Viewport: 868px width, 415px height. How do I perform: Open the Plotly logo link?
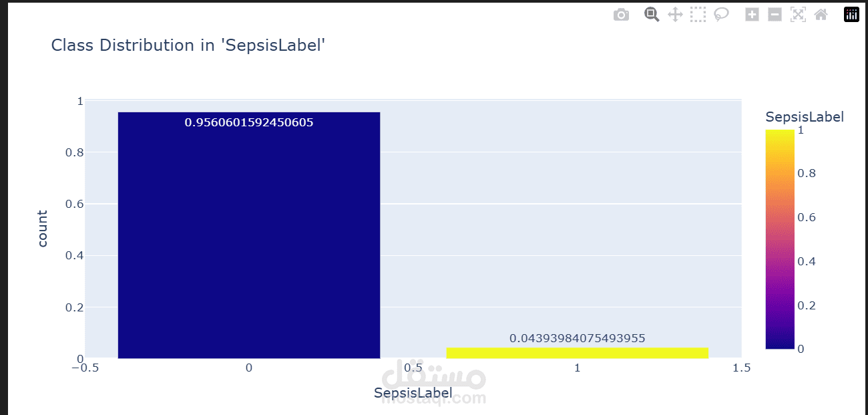coord(851,15)
